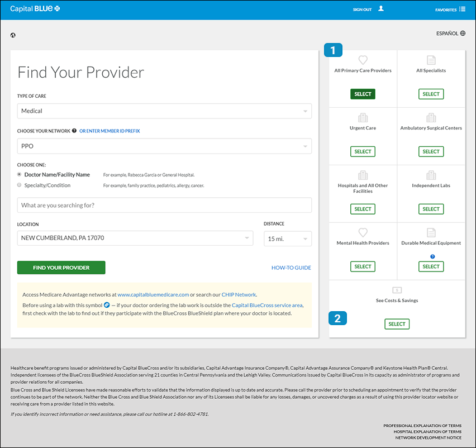Select Durable Medical Equipment button

coord(431,266)
